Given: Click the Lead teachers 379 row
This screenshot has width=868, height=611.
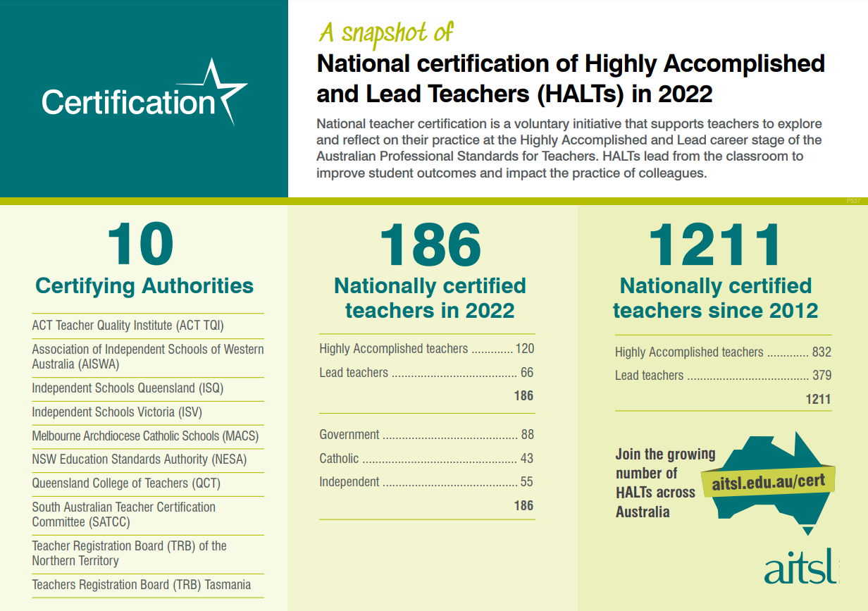Looking at the screenshot, I should click(723, 376).
